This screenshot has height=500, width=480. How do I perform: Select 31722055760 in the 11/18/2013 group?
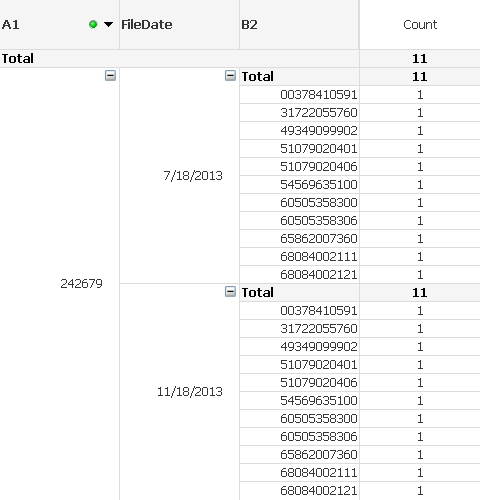319,329
